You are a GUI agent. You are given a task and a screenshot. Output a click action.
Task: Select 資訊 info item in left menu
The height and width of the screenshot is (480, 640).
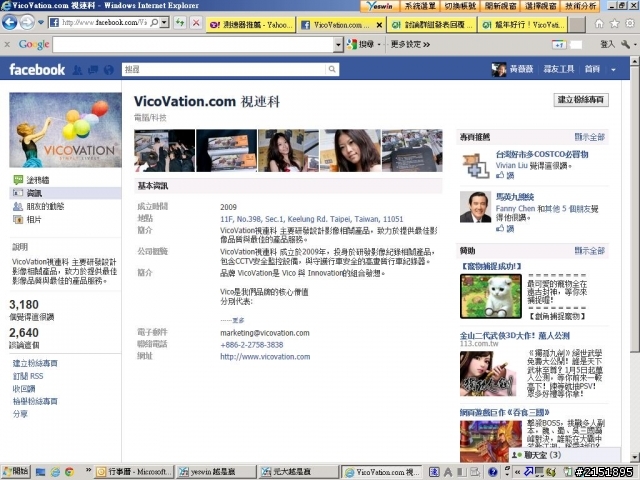coord(65,193)
